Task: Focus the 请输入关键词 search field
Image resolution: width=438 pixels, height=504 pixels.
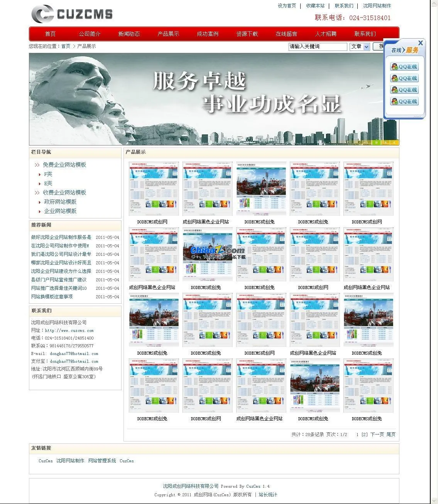Action: pyautogui.click(x=318, y=47)
